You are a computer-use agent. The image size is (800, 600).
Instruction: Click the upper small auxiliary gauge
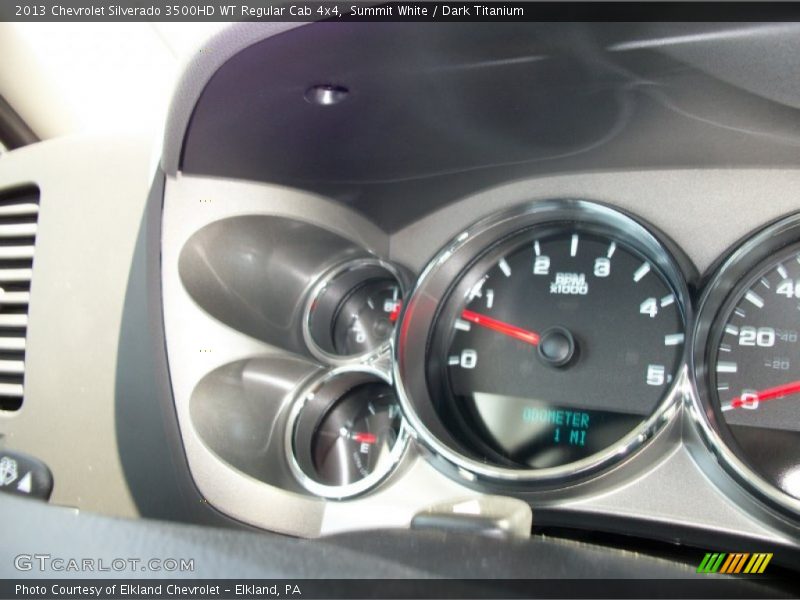357,310
